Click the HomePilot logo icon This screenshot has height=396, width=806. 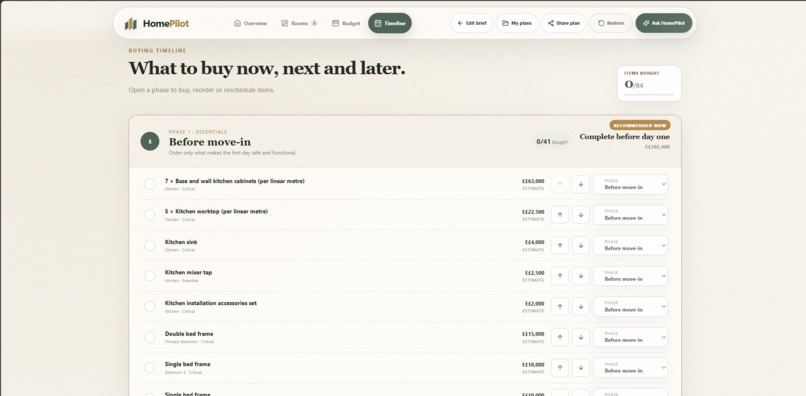tap(131, 24)
